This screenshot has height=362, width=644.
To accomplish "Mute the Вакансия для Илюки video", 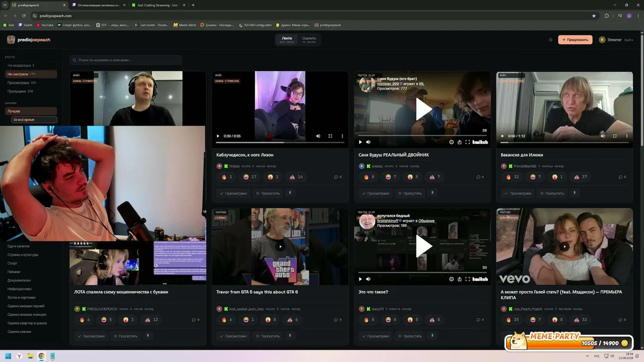I will [x=602, y=136].
